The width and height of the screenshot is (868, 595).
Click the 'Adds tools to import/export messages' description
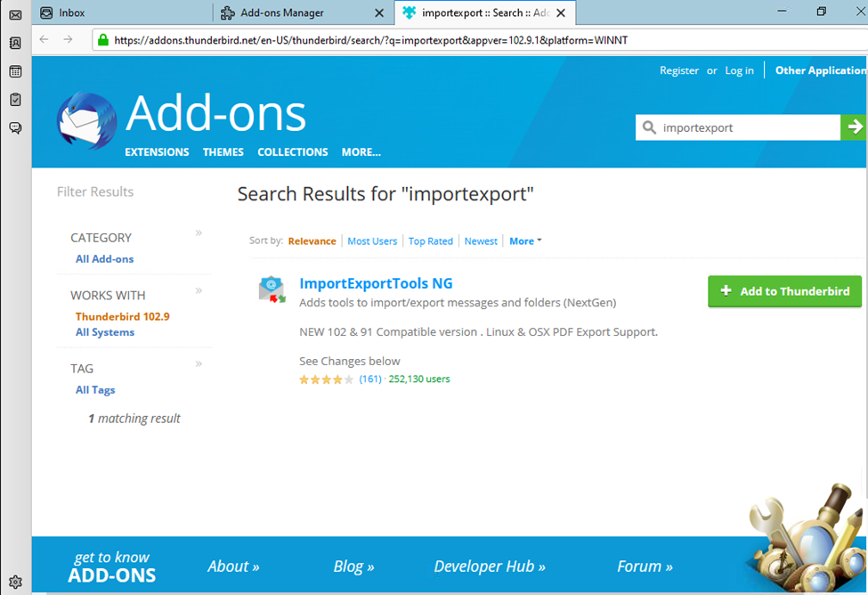coord(458,303)
